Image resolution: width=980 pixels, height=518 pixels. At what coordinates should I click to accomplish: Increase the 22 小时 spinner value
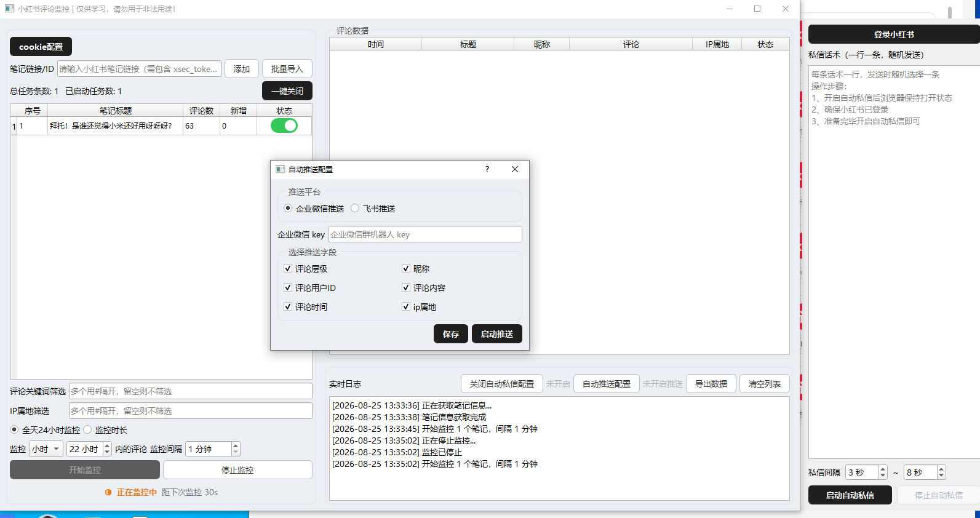[107, 445]
